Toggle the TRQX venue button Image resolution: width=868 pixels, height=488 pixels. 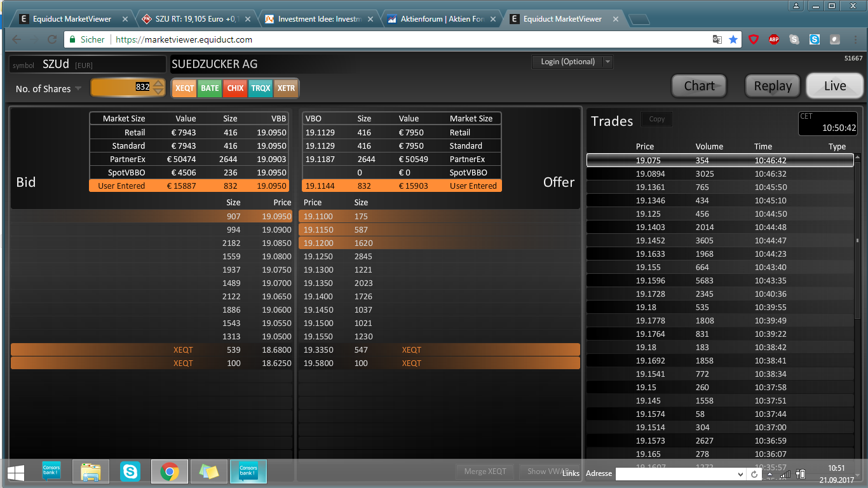click(x=261, y=88)
